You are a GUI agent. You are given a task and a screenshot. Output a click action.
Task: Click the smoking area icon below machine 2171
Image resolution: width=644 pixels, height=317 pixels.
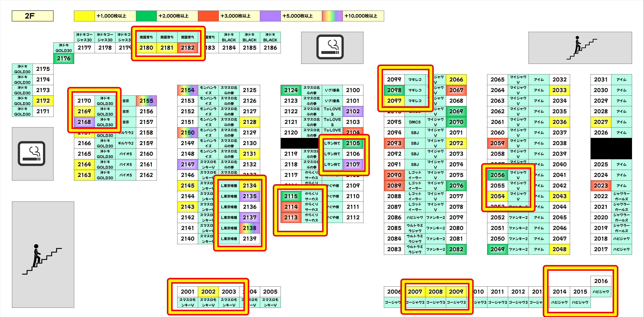tap(31, 154)
